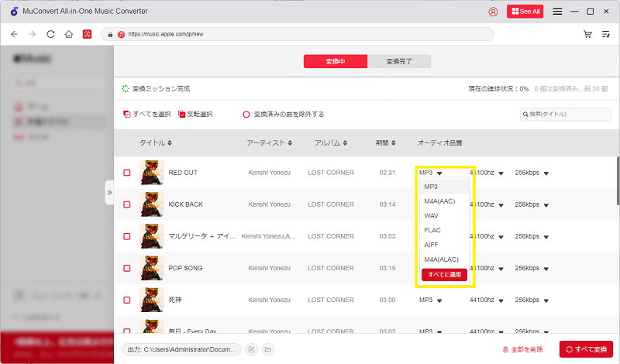Reload the current page
Viewport: 620px width, 364px height.
point(50,34)
